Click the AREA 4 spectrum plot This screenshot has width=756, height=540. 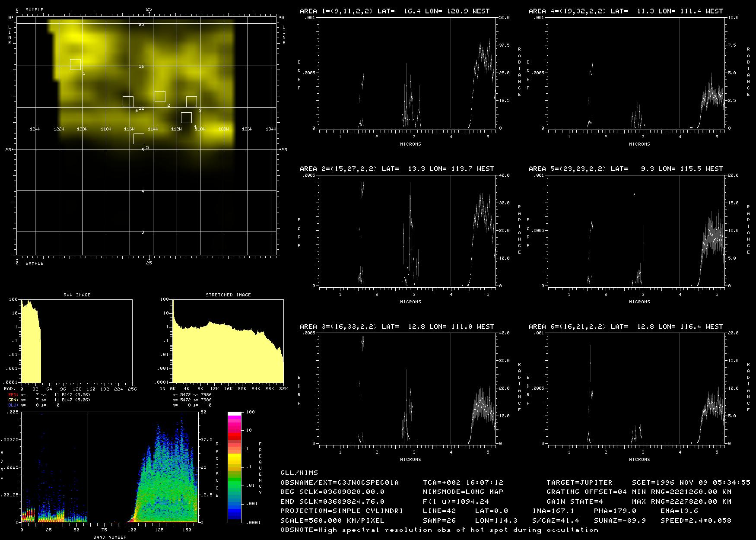[x=636, y=73]
